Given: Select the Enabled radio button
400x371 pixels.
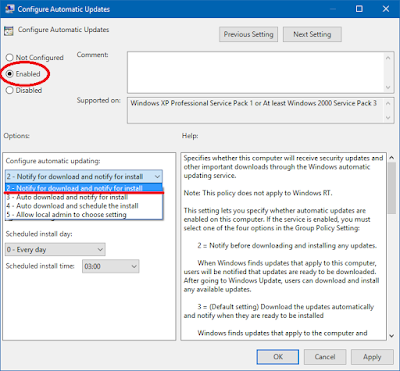Looking at the screenshot, I should (10, 74).
